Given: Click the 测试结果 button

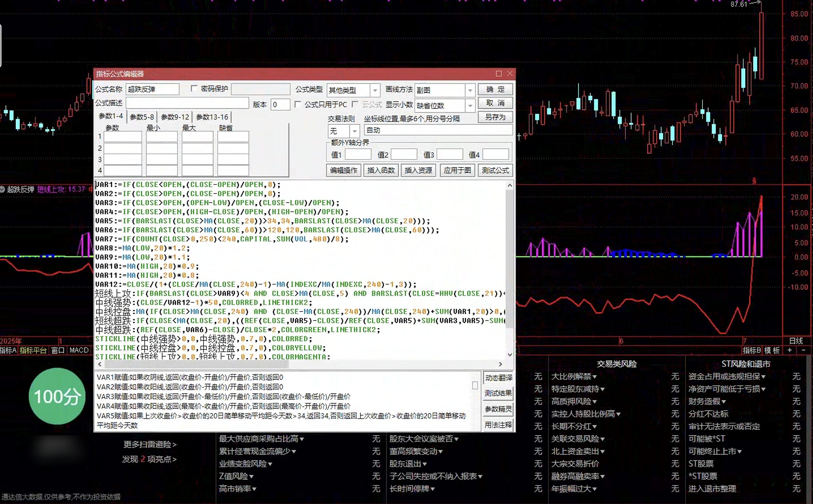Looking at the screenshot, I should [x=498, y=393].
